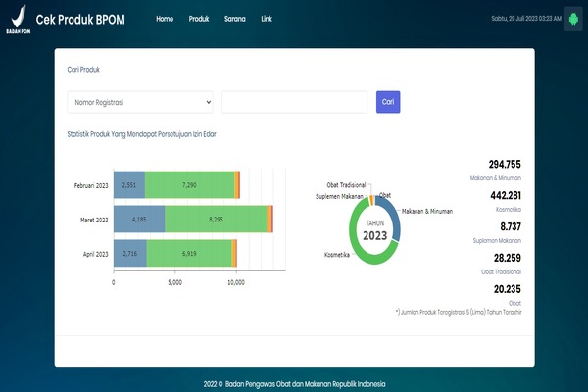The height and width of the screenshot is (392, 588).
Task: Click the Kosmetika green donut segment
Action: coord(355,240)
